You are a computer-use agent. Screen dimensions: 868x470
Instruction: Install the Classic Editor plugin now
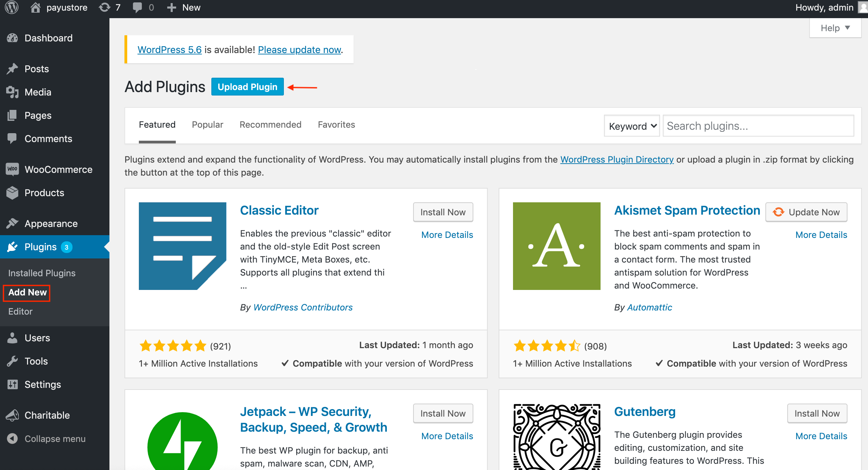(x=443, y=212)
